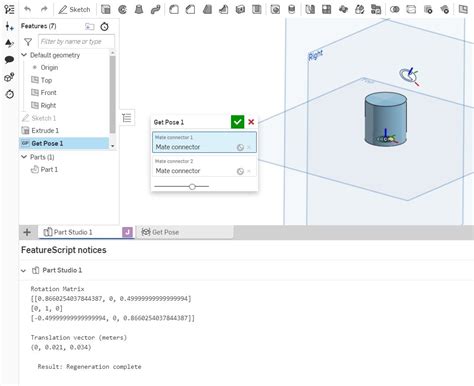Click the second gear-badged toolbar icon
This screenshot has width=474, height=386.
coord(445,10)
